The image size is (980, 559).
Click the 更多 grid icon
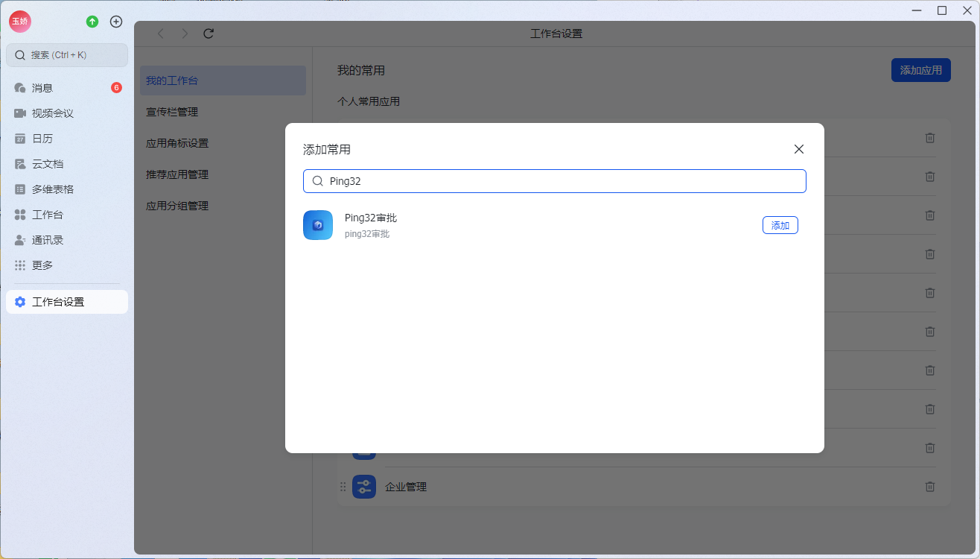pos(20,265)
